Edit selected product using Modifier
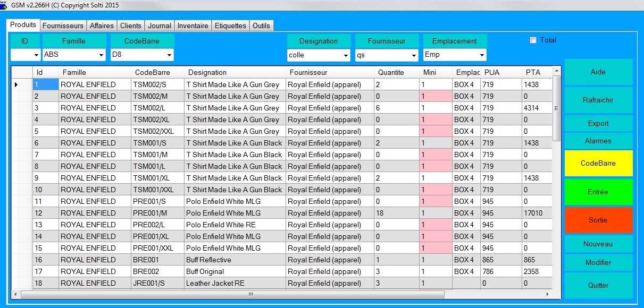This screenshot has width=644, height=308. tap(598, 262)
